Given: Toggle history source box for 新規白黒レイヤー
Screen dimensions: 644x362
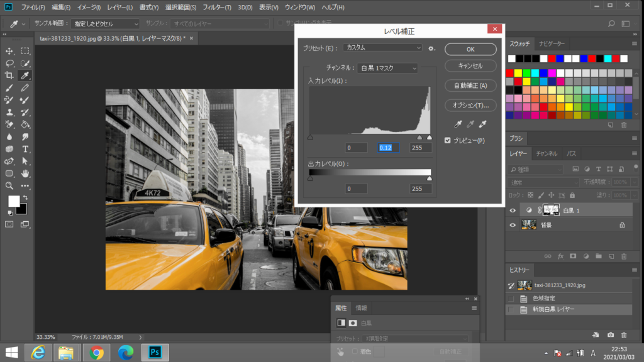Looking at the screenshot, I should coord(511,309).
